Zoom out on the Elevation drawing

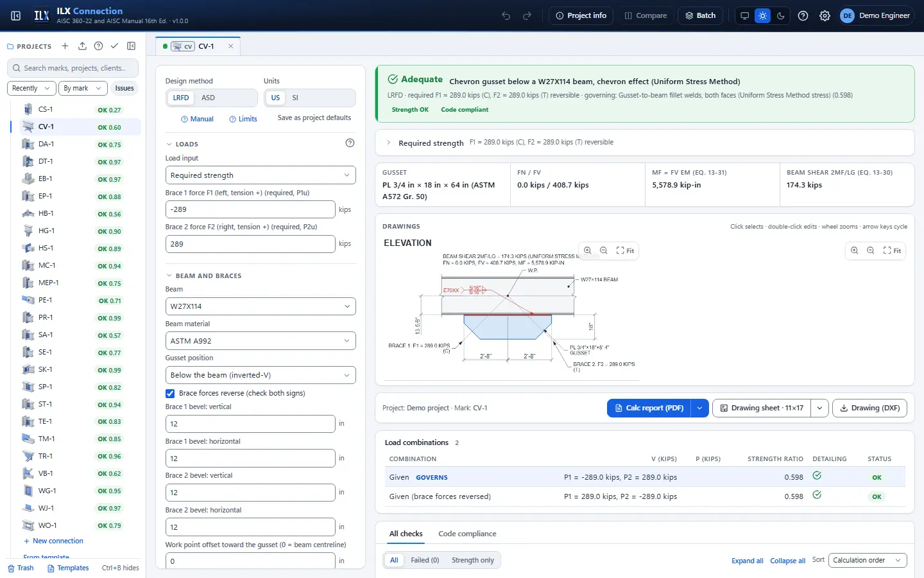(604, 250)
